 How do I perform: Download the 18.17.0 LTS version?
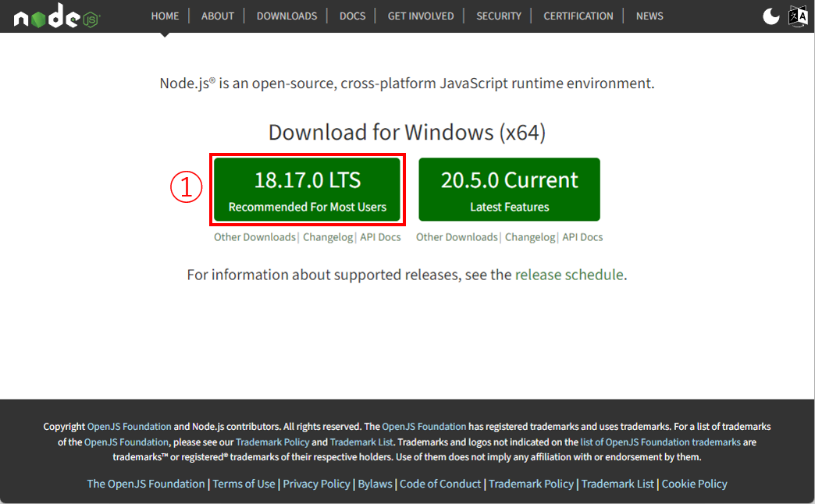308,189
